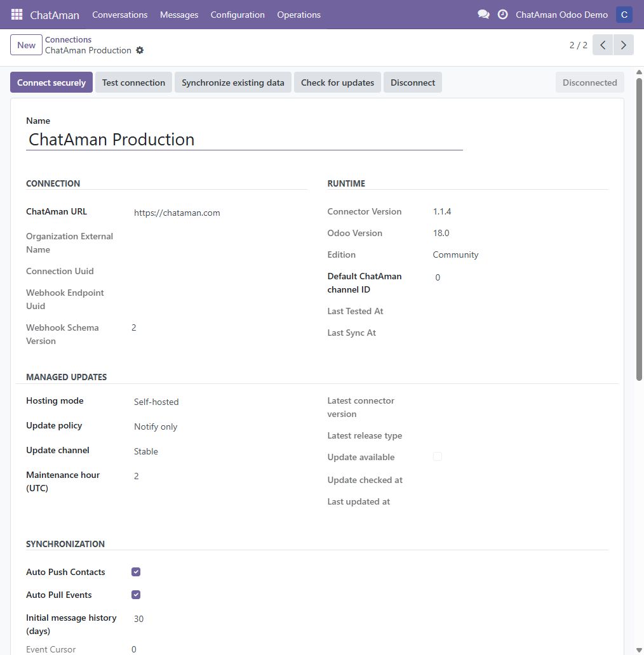This screenshot has height=655, width=644.
Task: Click the CONNECTION section heading
Action: tap(53, 183)
